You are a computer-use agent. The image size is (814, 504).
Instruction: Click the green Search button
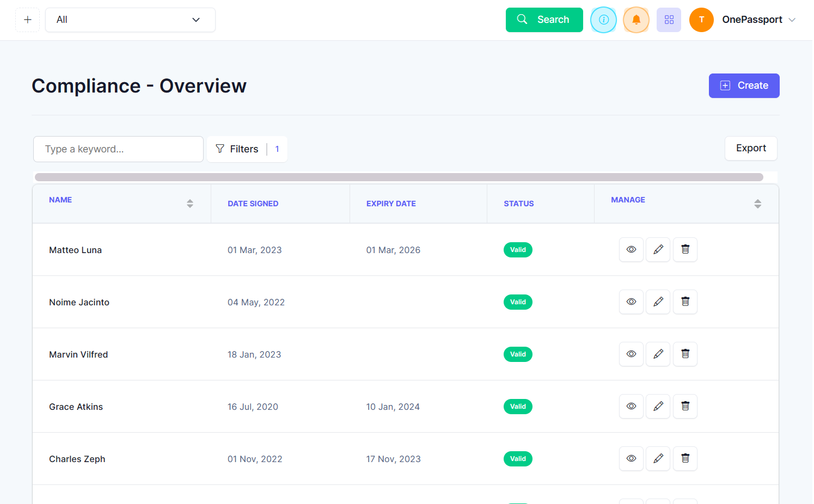tap(544, 20)
